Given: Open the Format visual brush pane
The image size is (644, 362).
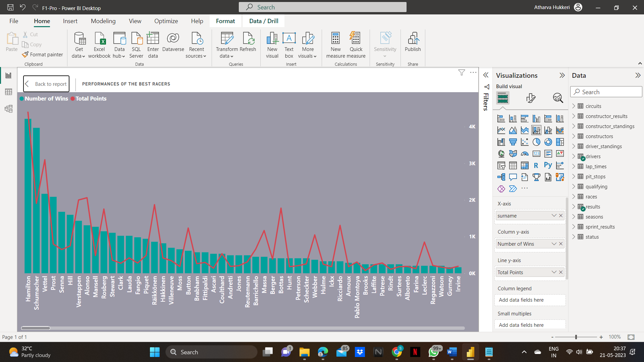Looking at the screenshot, I should coord(531,98).
